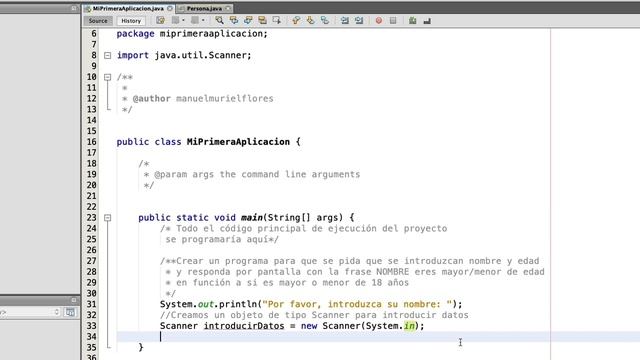Screen dimensions: 640x360
Task: Find next occurrence toolbar icon
Action: point(248,20)
